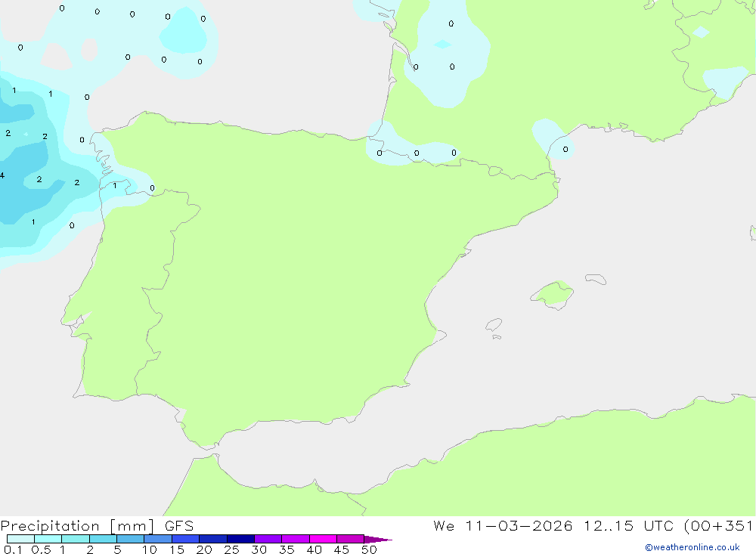Click the '0.1' legend scale label
This screenshot has height=554, width=756.
(x=13, y=549)
